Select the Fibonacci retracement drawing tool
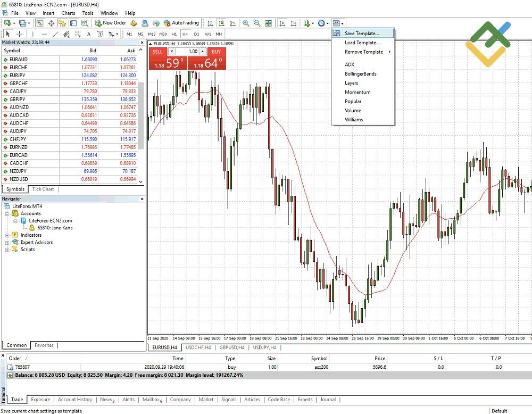Screen dimensions: 532x414 [65, 34]
